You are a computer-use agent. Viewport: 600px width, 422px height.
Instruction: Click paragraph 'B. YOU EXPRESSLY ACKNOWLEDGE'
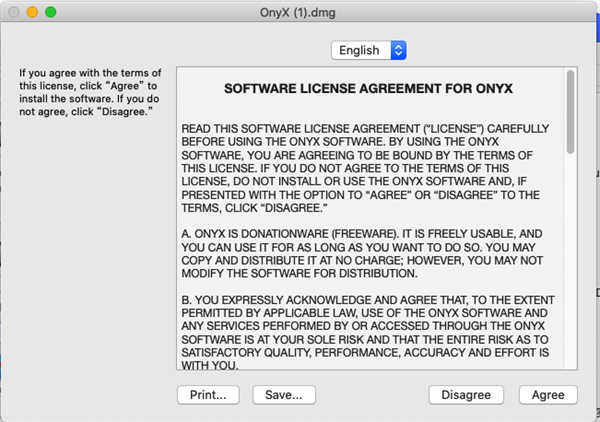[368, 333]
